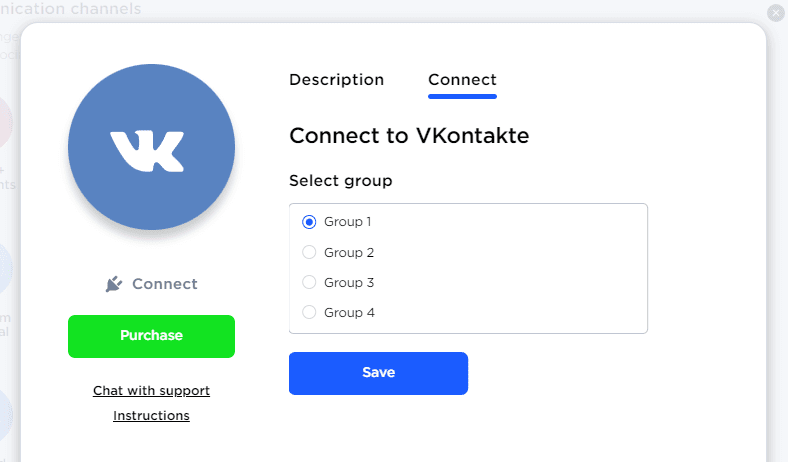
Task: Choose the Group 2 radio button
Action: coord(309,253)
